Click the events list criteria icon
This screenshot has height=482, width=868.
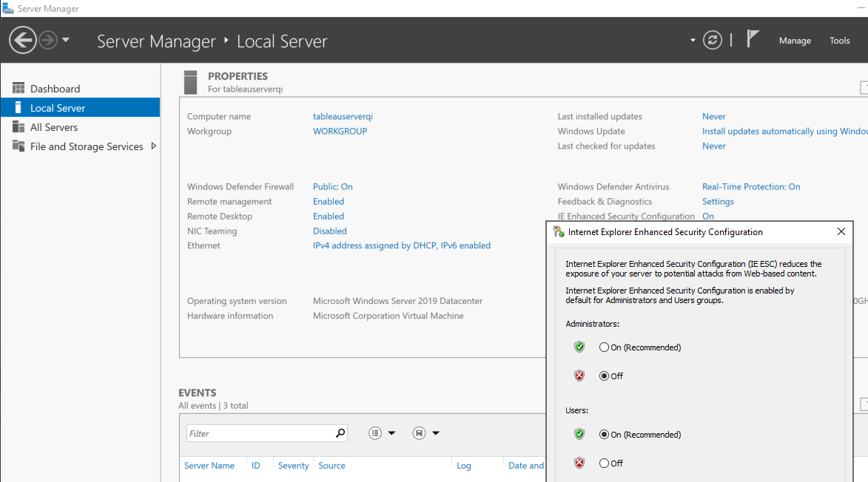click(x=375, y=433)
